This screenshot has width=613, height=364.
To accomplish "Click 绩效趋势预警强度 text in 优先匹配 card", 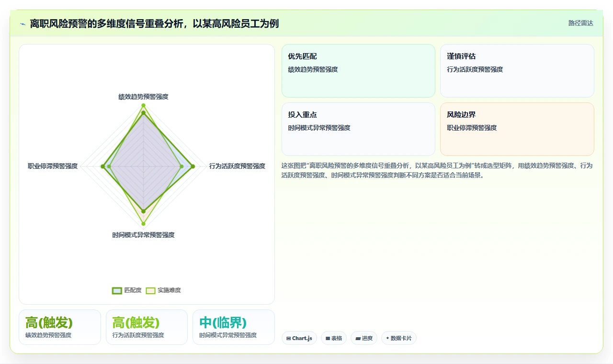I will [x=313, y=69].
